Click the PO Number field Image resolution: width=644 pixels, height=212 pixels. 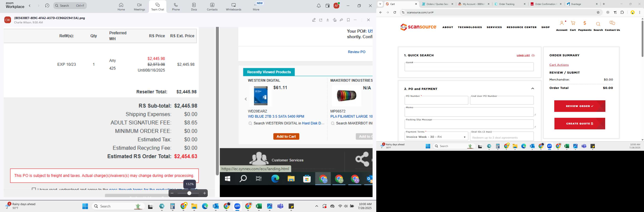click(436, 100)
